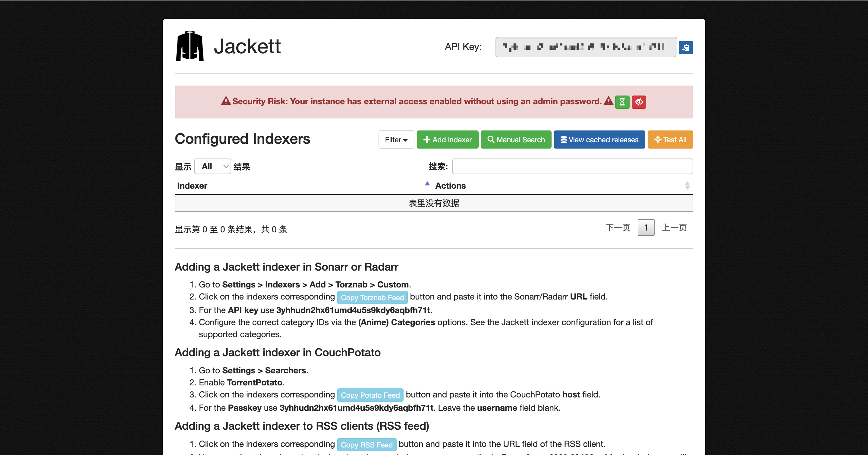Click the 上一页 pagination link

click(674, 228)
